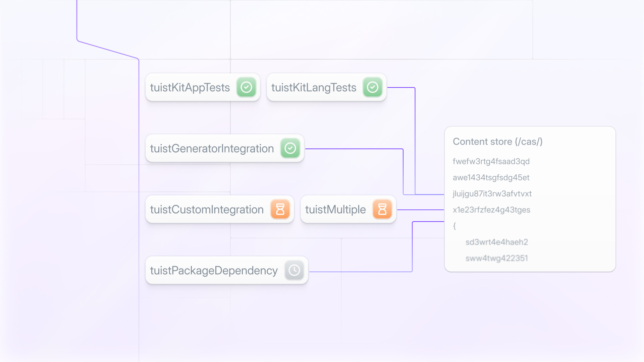Select nested hash sww4twg422351

[496, 258]
